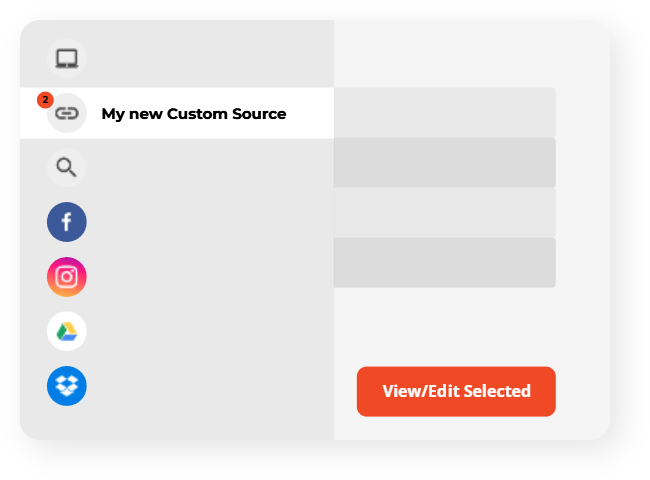Choose the Instagram source icon
The image size is (650, 480).
(67, 277)
